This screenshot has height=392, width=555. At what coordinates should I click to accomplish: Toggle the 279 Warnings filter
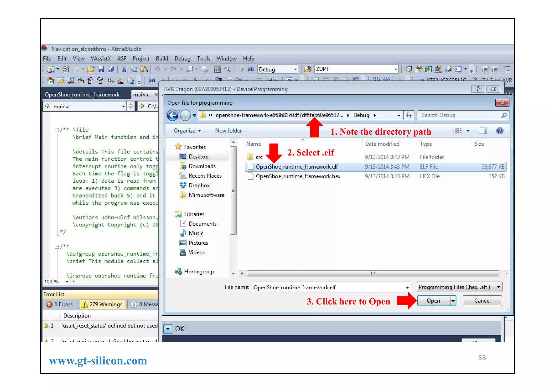coord(102,304)
